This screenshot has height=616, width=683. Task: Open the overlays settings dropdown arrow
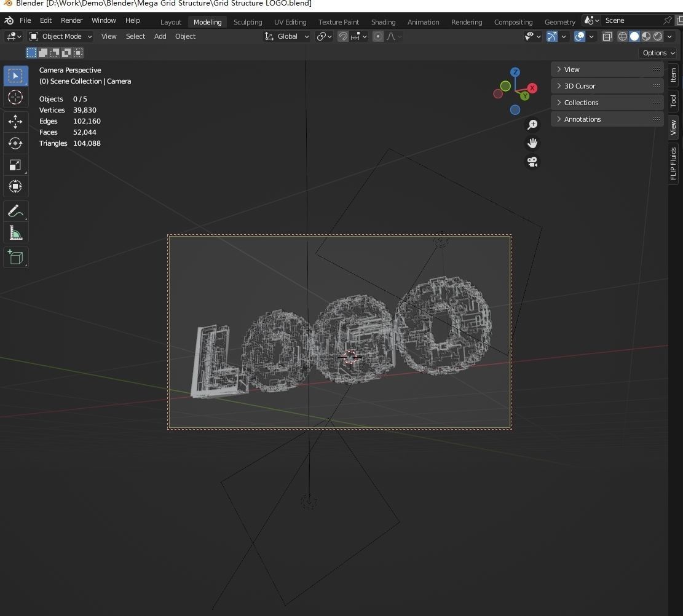click(x=591, y=37)
